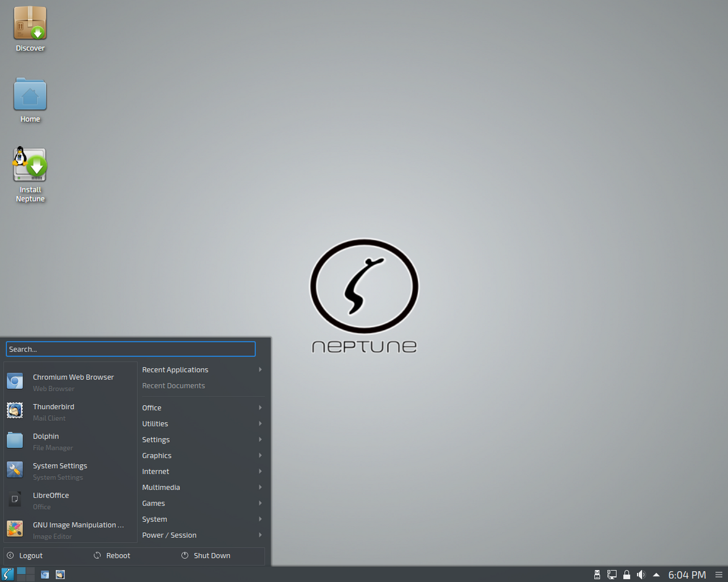Image resolution: width=728 pixels, height=582 pixels.
Task: Select the System menu category
Action: click(x=202, y=519)
